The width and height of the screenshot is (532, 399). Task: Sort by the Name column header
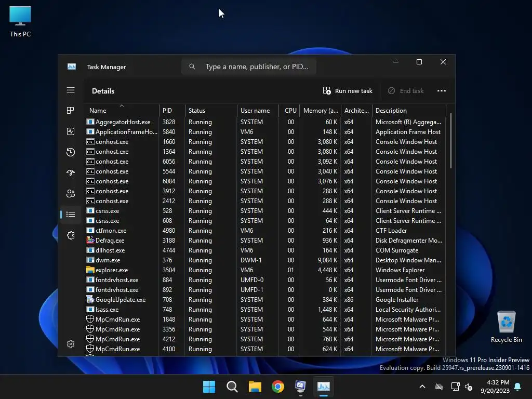pyautogui.click(x=121, y=110)
